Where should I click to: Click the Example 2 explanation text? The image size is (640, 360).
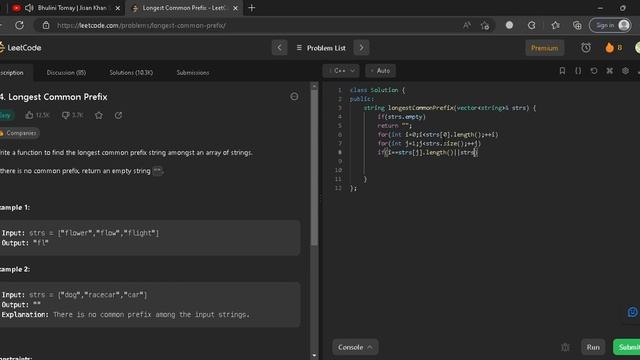[x=126, y=315]
